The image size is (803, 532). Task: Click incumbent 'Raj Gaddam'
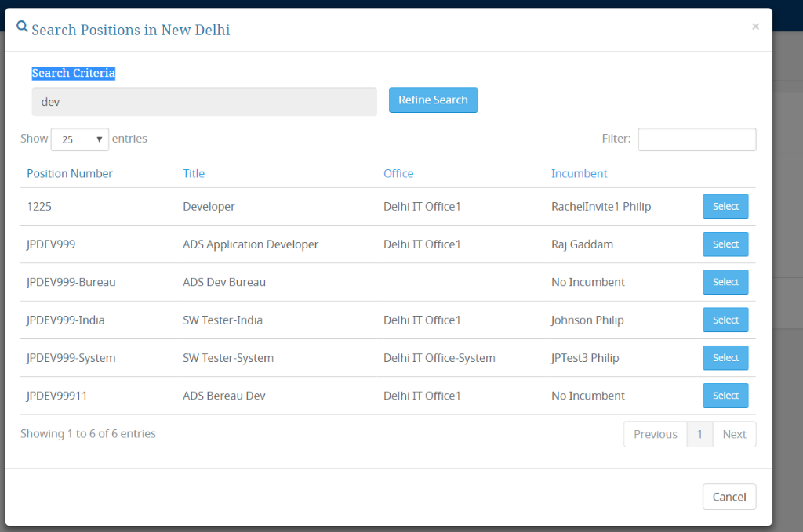click(x=583, y=244)
